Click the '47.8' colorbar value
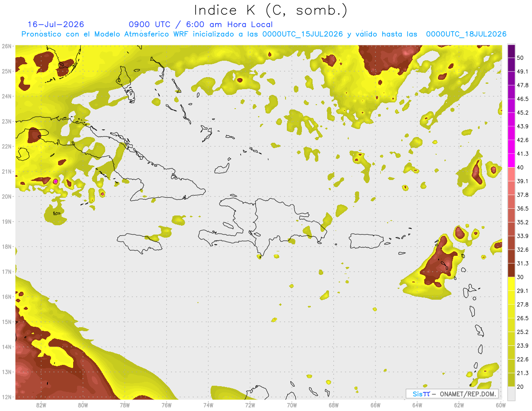 pos(523,85)
